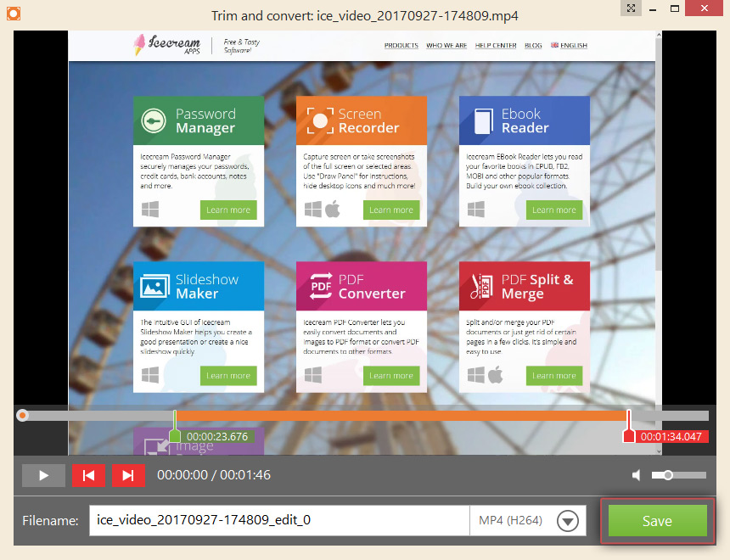Click Windows icon under Slideshow Maker
The height and width of the screenshot is (560, 730).
(150, 375)
